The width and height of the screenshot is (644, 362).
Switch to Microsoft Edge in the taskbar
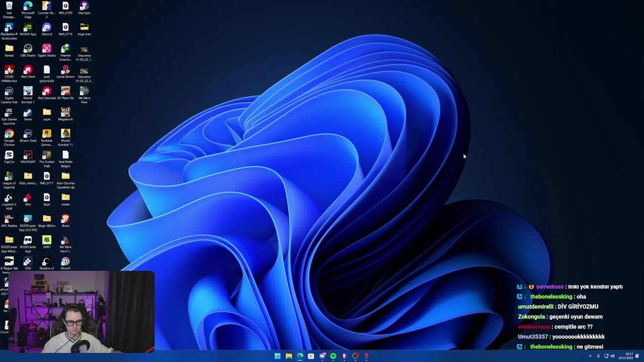click(300, 356)
